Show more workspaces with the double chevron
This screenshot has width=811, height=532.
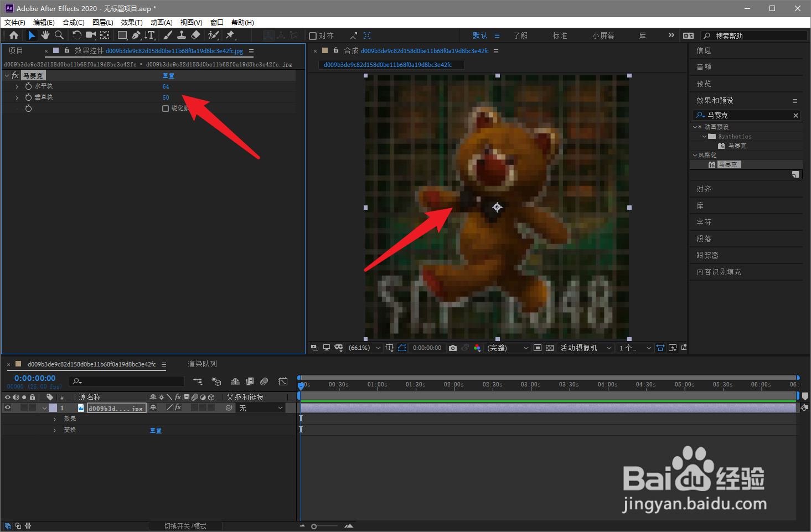[x=671, y=35]
